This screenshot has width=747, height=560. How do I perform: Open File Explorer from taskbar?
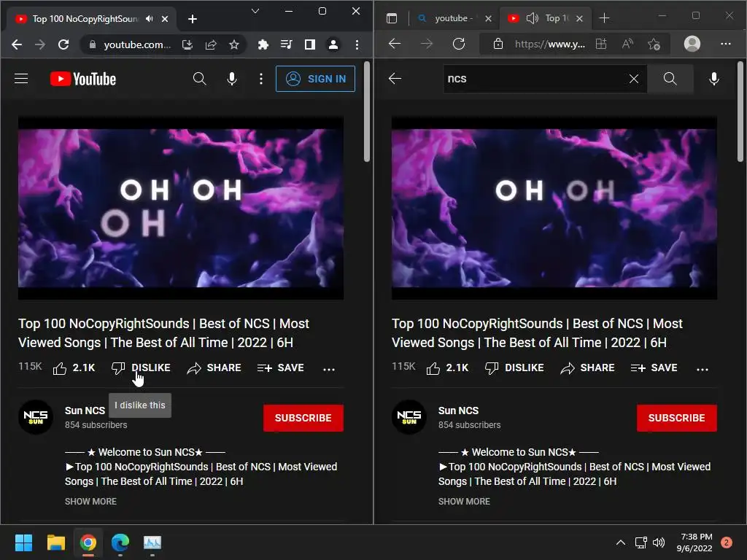tap(55, 542)
